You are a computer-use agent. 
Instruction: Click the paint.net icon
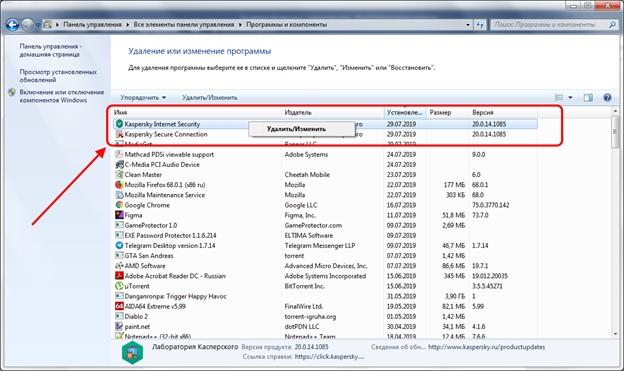coord(119,326)
